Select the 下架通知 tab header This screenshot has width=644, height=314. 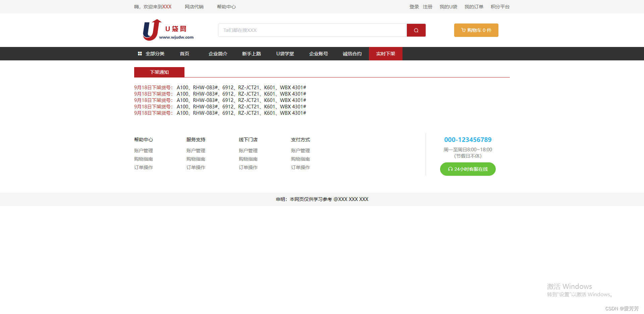(159, 72)
